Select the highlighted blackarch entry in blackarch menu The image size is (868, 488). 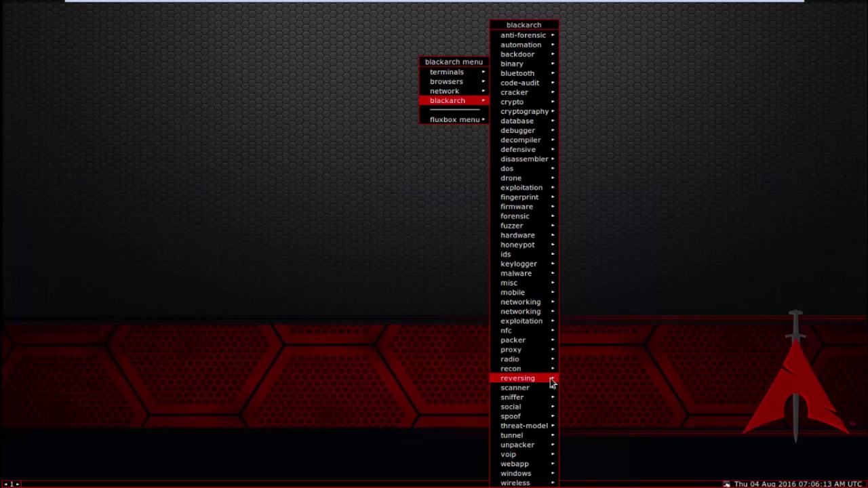454,100
